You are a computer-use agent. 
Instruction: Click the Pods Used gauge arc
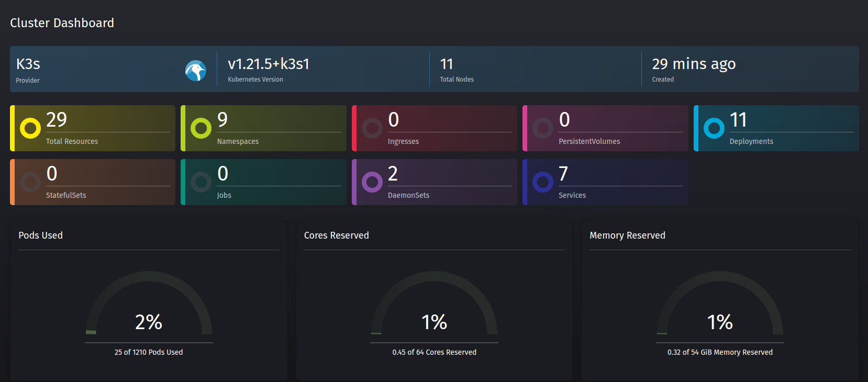[x=149, y=302]
